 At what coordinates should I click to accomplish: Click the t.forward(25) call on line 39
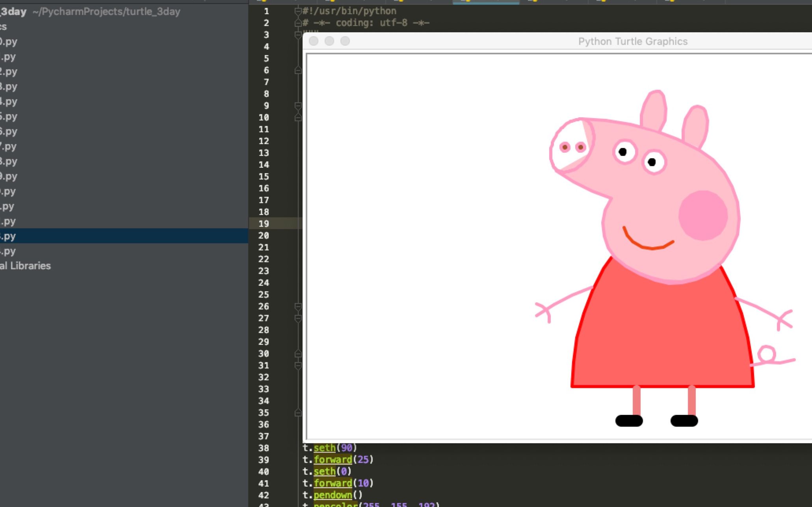click(x=338, y=459)
